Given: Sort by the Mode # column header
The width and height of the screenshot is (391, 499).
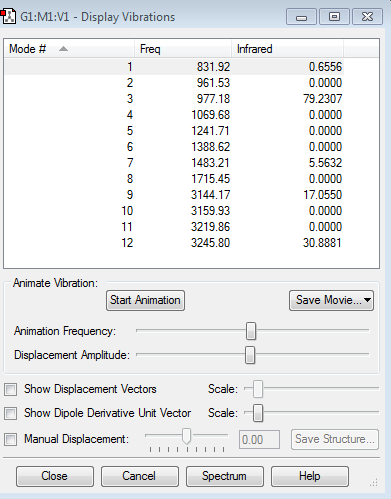Looking at the screenshot, I should [x=69, y=49].
